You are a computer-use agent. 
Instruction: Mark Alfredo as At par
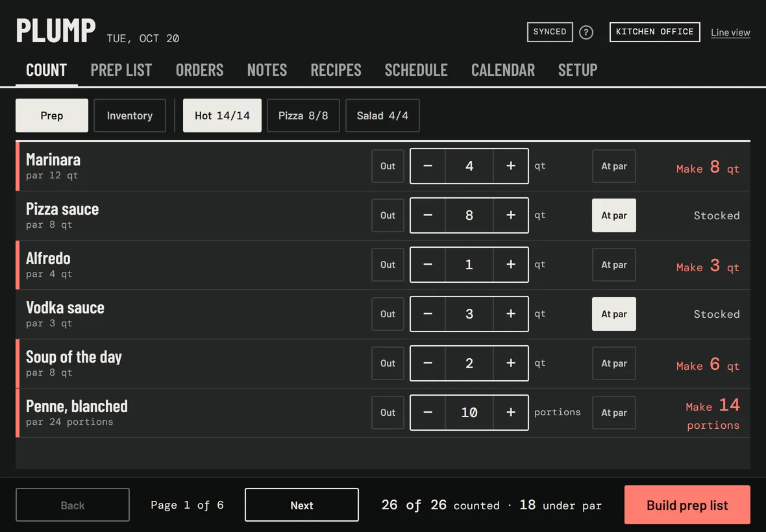click(614, 265)
